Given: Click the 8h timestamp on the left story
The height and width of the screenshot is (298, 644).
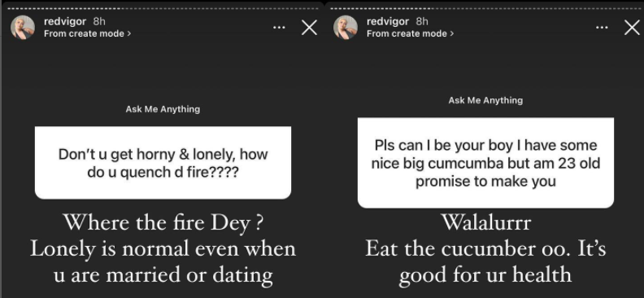Looking at the screenshot, I should [x=99, y=22].
